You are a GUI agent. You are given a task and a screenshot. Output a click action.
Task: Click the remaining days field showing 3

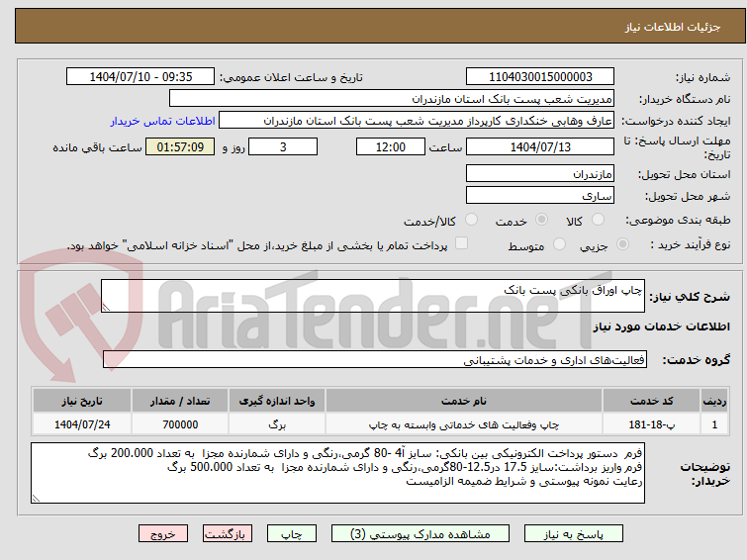coord(283,146)
